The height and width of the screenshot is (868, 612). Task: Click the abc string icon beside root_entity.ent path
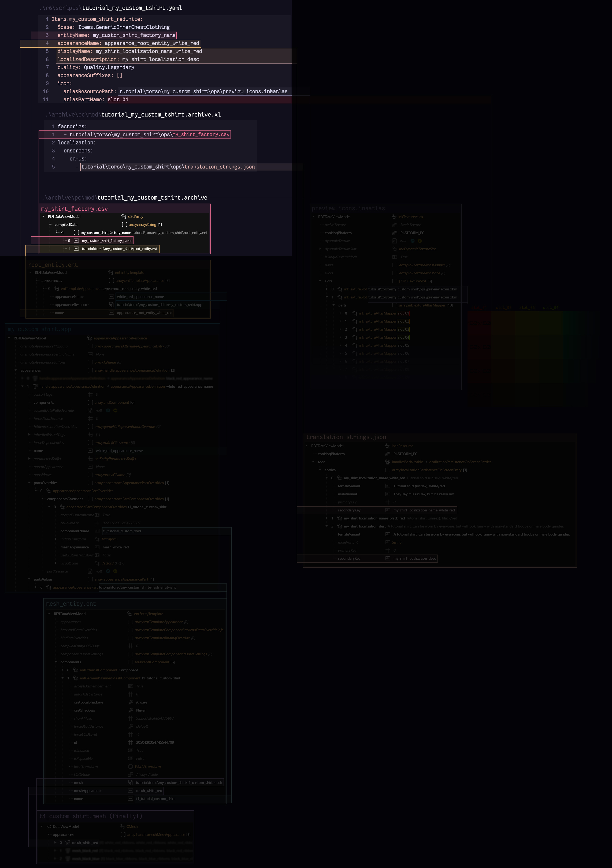[x=76, y=249]
